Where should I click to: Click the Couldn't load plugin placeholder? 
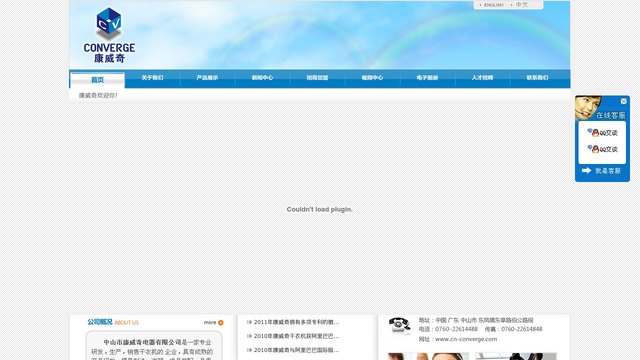coord(320,209)
